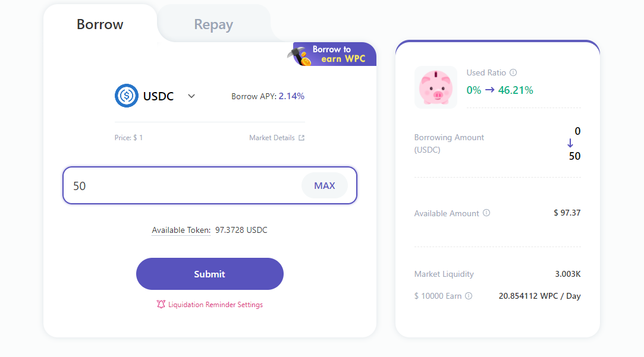Screen dimensions: 644x357
Task: Click the borrow amount input field
Action: (209, 185)
